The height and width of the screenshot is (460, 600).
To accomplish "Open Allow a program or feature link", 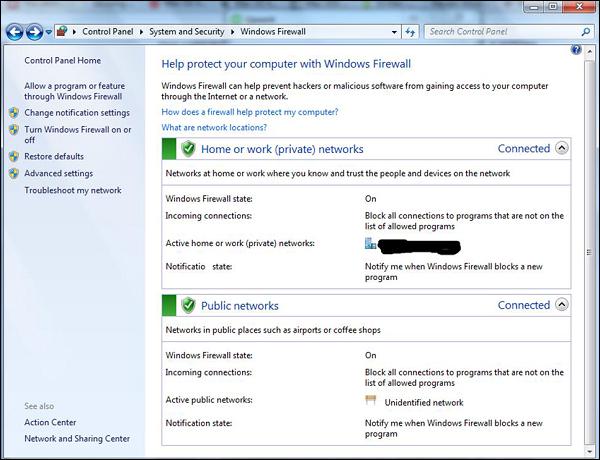I will tap(74, 91).
